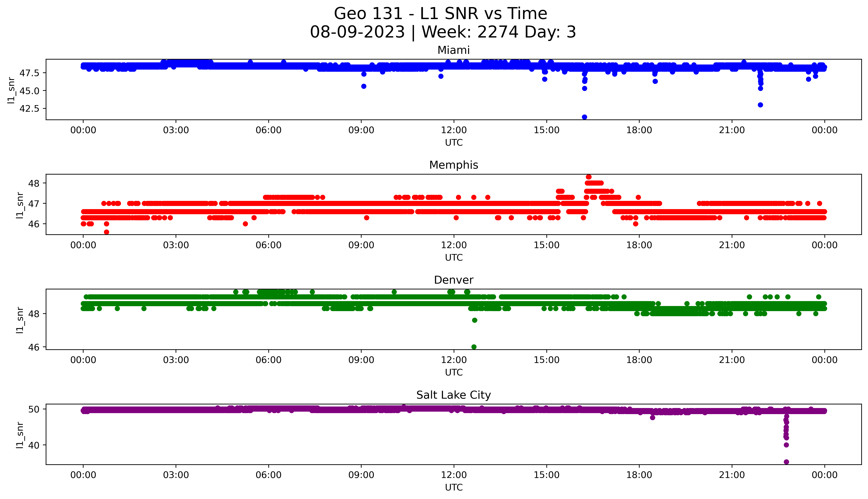Select the Denver subplot title
Screen dimensions: 868x499
(x=454, y=280)
